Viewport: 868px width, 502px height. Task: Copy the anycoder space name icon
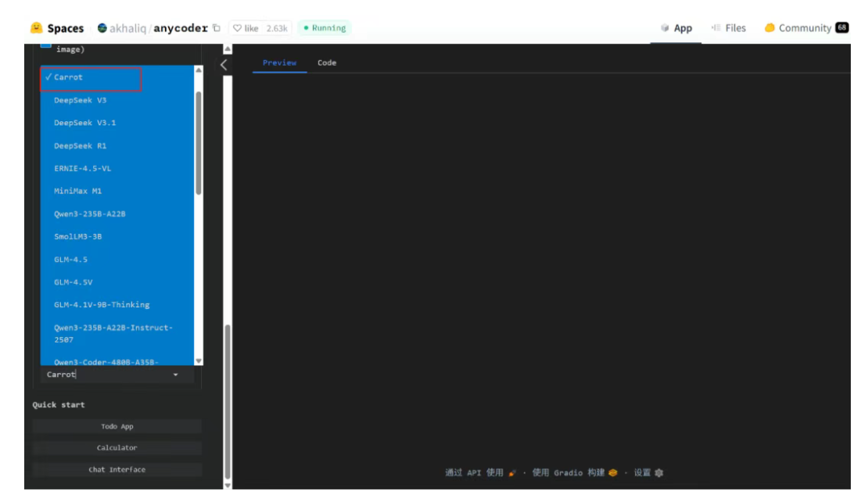[x=217, y=28]
